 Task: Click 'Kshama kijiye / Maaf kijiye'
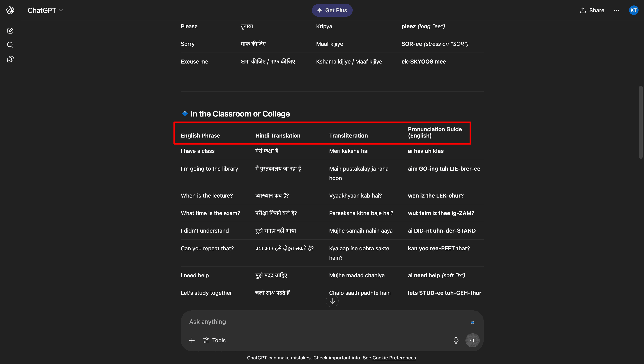tap(349, 62)
